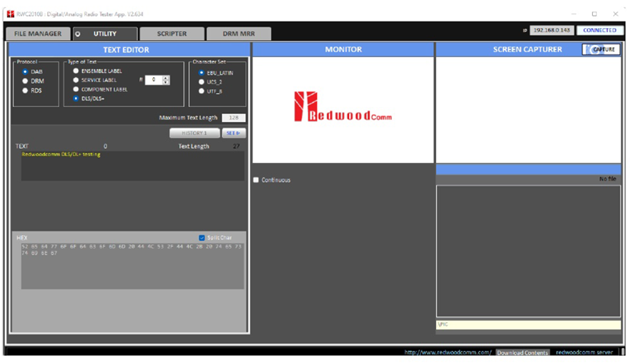Click the No file label
This screenshot has height=364, width=630.
point(607,179)
